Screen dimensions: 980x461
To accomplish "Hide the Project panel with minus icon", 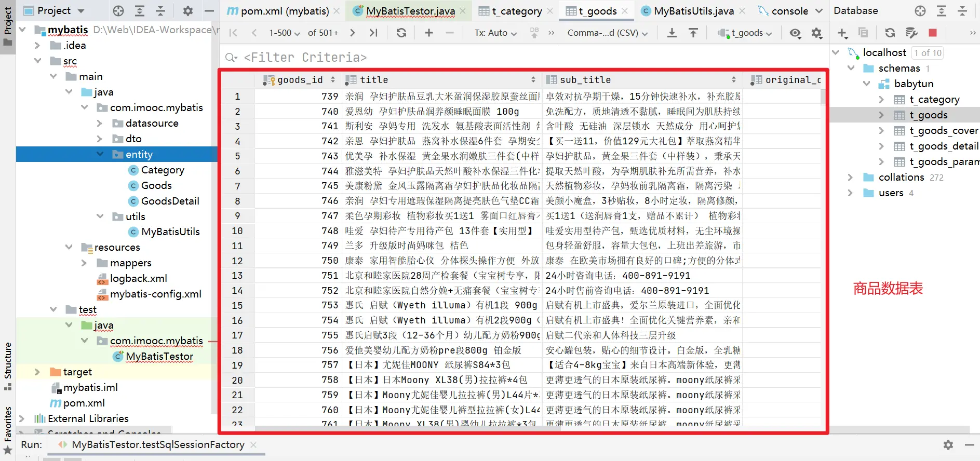I will (x=209, y=11).
